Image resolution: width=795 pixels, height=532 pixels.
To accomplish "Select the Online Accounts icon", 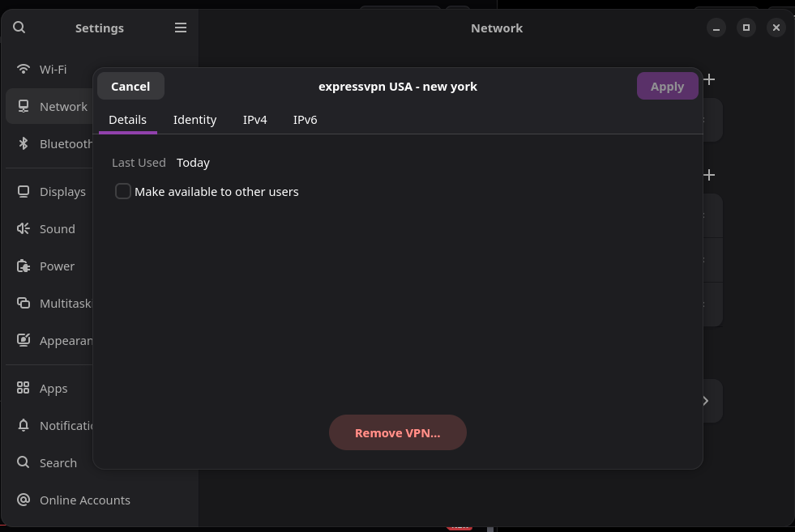I will pos(24,500).
